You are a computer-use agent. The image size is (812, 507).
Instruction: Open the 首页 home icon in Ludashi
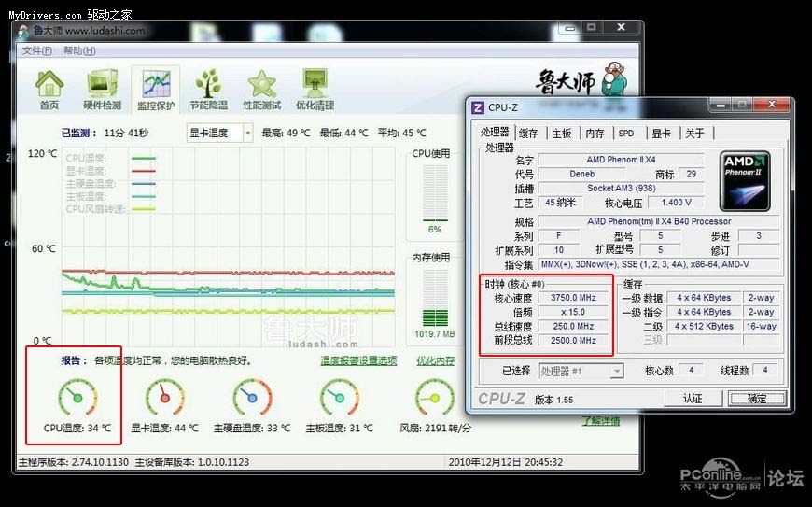click(x=49, y=84)
